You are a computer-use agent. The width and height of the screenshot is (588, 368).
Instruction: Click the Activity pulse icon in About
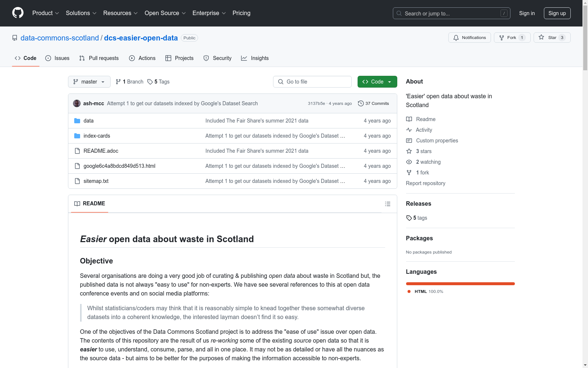[409, 130]
